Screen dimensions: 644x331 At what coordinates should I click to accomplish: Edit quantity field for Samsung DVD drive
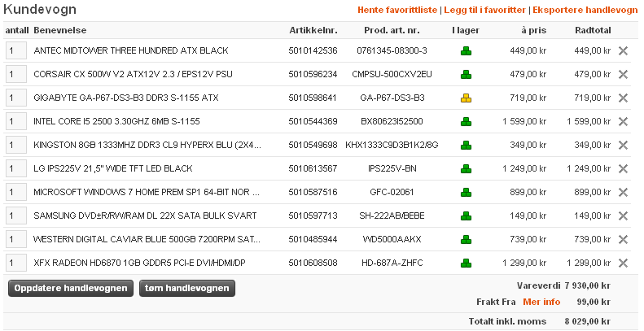pos(16,216)
